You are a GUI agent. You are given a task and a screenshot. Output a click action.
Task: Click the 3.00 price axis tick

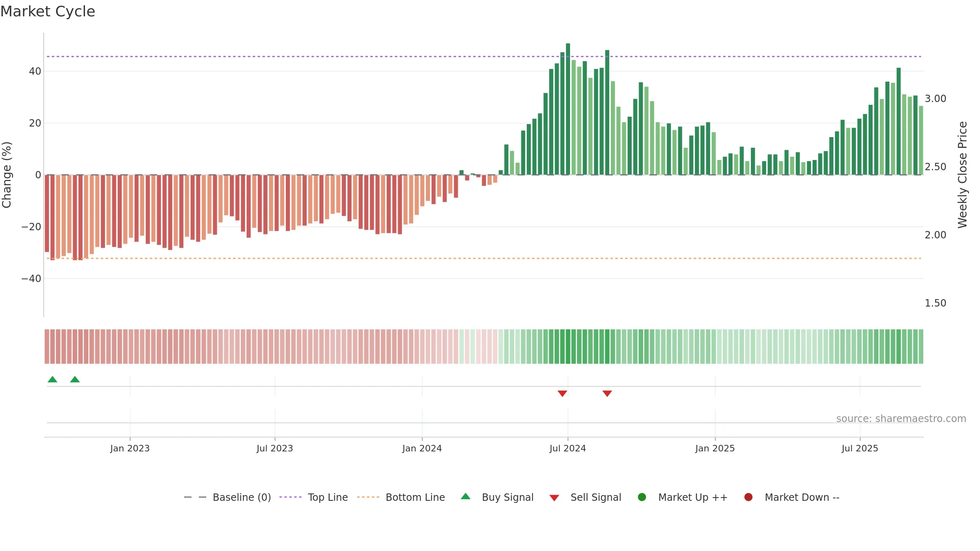click(x=935, y=99)
